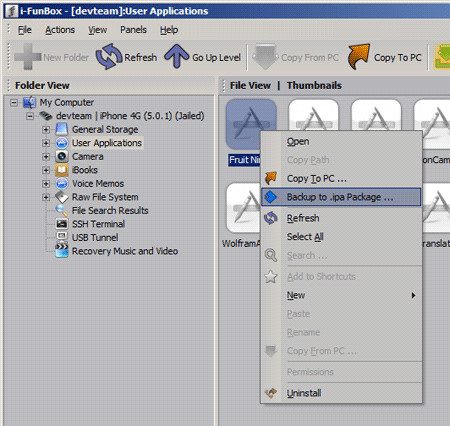Click the i-FunBox title bar app icon
This screenshot has height=426, width=450.
(x=12, y=11)
